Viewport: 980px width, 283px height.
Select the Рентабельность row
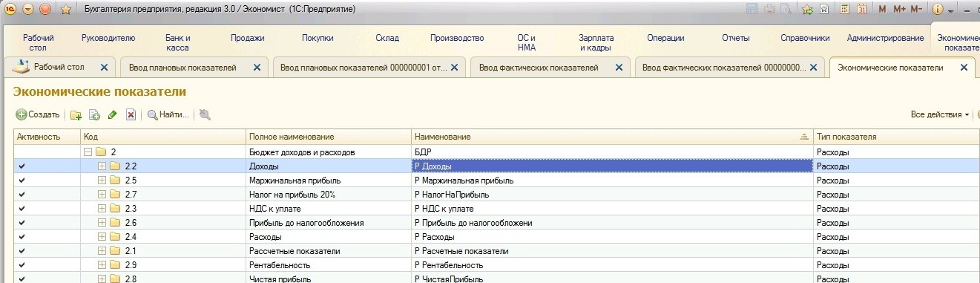[497, 265]
